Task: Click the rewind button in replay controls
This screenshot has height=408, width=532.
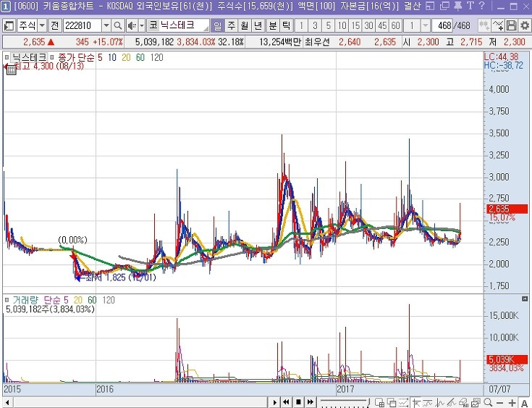Action: (x=287, y=402)
